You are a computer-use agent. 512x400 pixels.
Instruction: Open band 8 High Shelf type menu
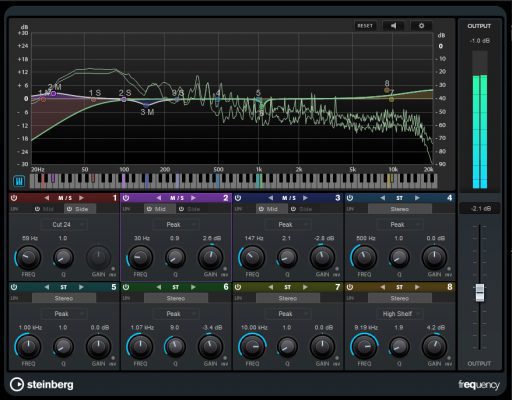pyautogui.click(x=400, y=314)
